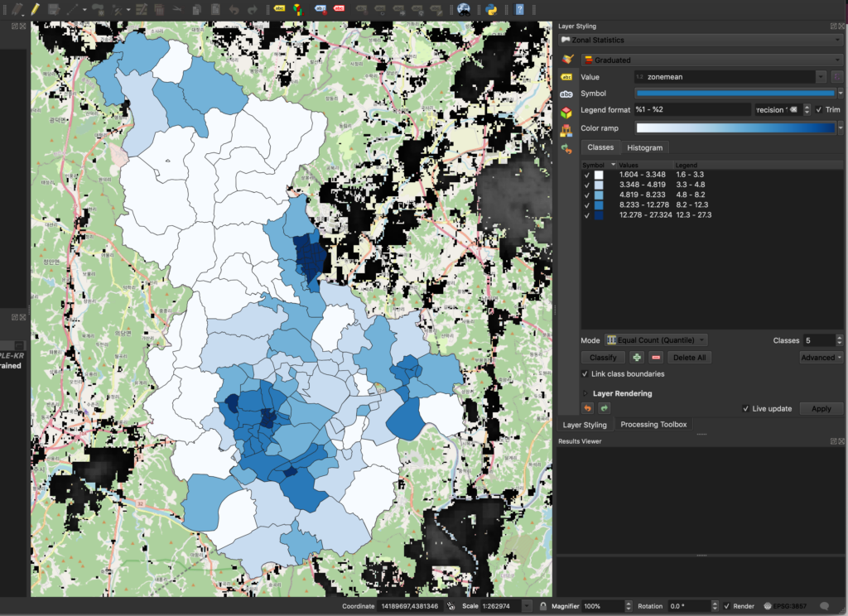Open the Processing Toolbox tab
The image size is (848, 616).
pos(654,425)
